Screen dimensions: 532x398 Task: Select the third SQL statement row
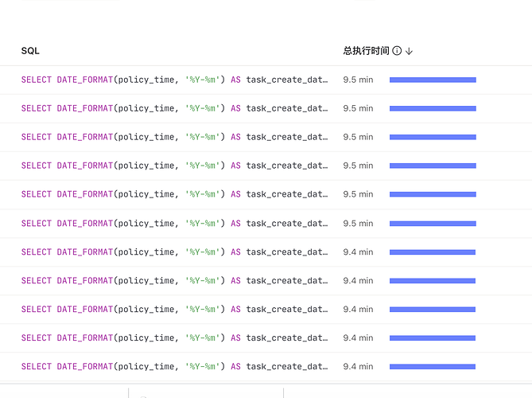174,137
